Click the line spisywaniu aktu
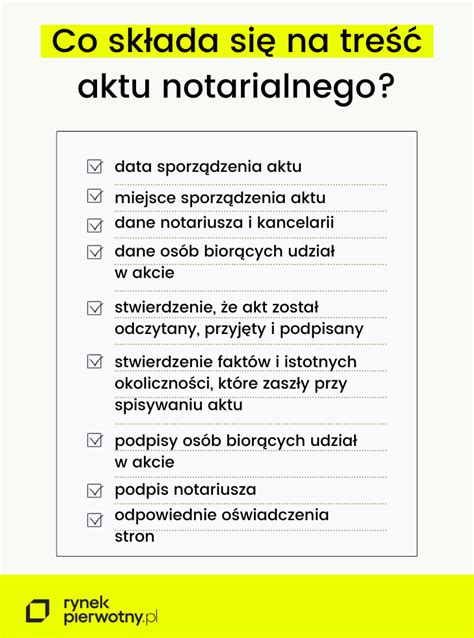The image size is (474, 638). click(179, 405)
